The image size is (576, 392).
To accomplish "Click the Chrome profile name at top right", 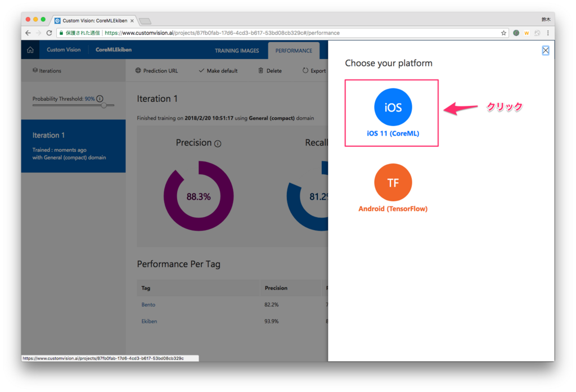I will pyautogui.click(x=546, y=20).
